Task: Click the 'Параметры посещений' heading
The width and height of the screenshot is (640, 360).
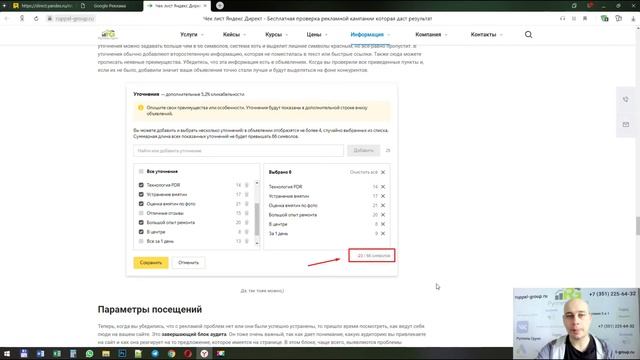Action: tap(150, 309)
